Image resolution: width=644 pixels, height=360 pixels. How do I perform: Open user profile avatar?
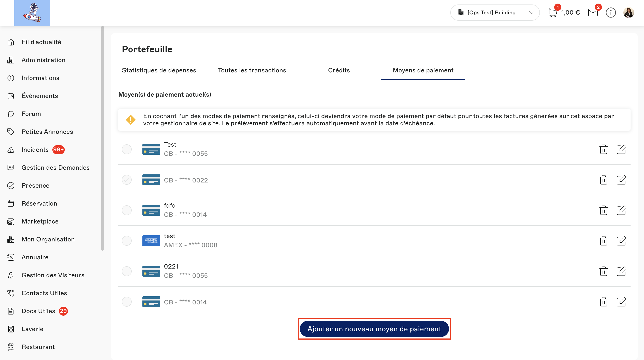click(628, 13)
